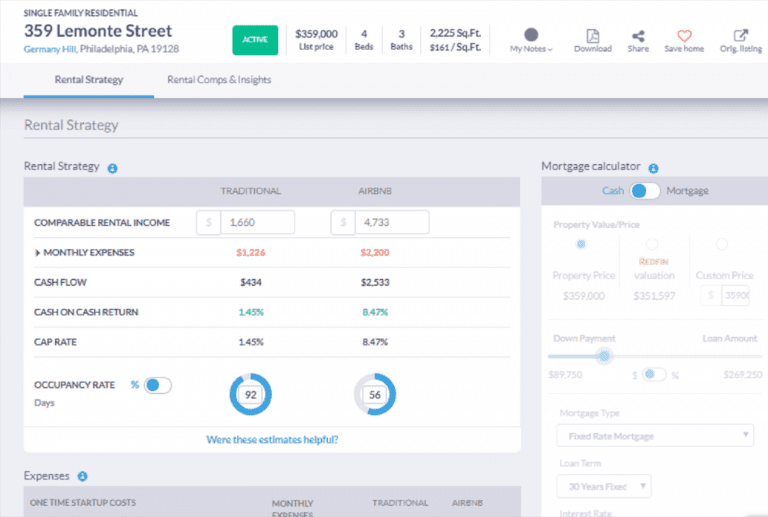Expand the Monthly Expenses row
The width and height of the screenshot is (768, 517).
(38, 253)
